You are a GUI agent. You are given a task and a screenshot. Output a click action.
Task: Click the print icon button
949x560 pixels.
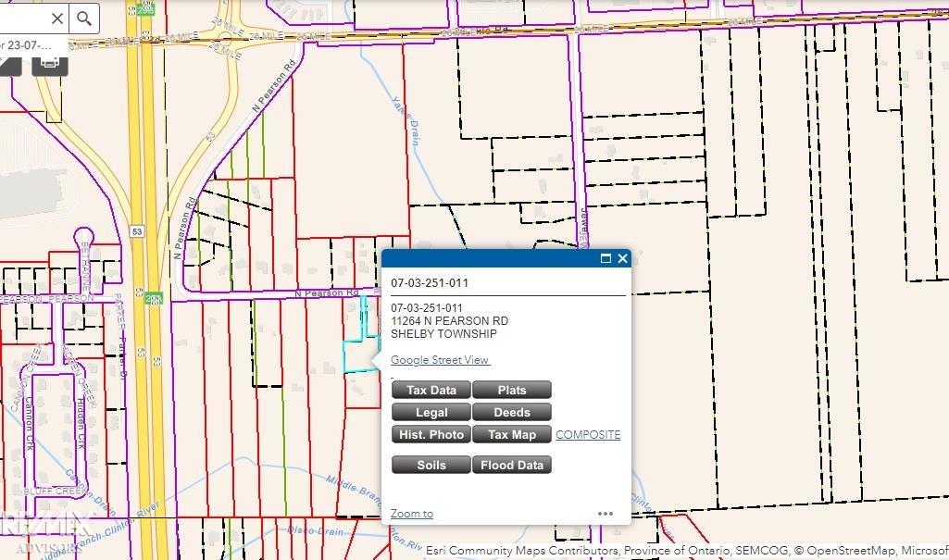pyautogui.click(x=50, y=62)
